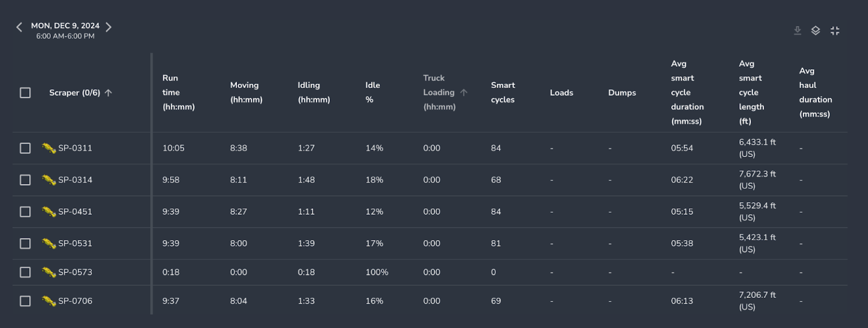Screen dimensions: 868x328
Task: Click the Smart cycles column header
Action: pos(503,92)
